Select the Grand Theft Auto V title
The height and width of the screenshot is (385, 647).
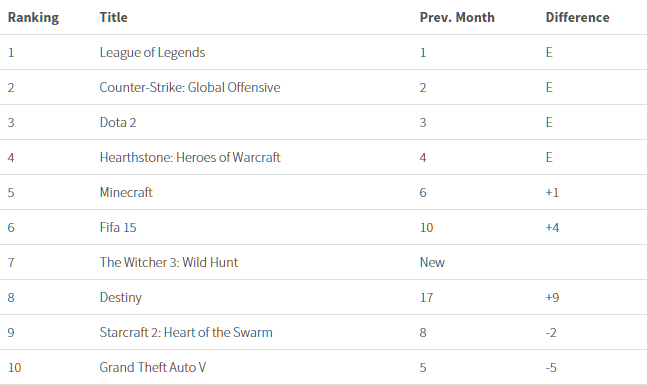coord(152,367)
